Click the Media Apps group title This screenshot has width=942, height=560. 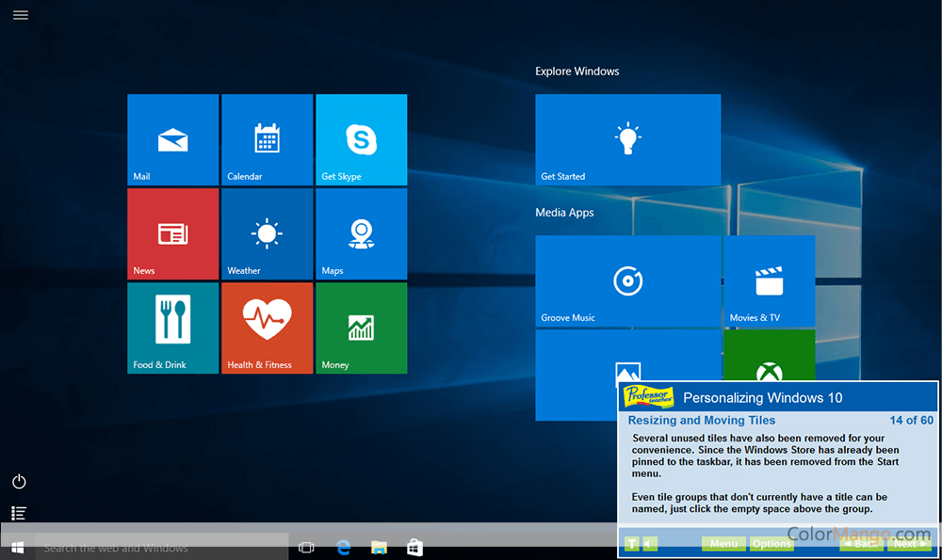click(564, 213)
